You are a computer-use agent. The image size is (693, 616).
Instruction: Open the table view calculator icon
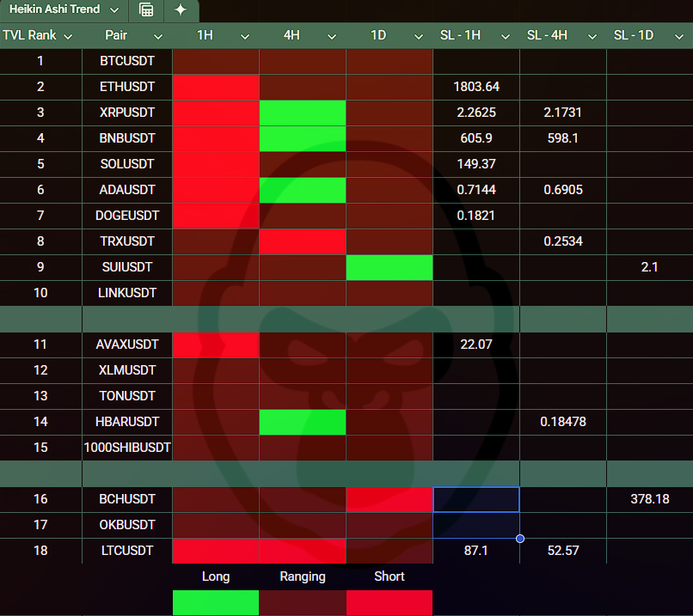point(146,9)
